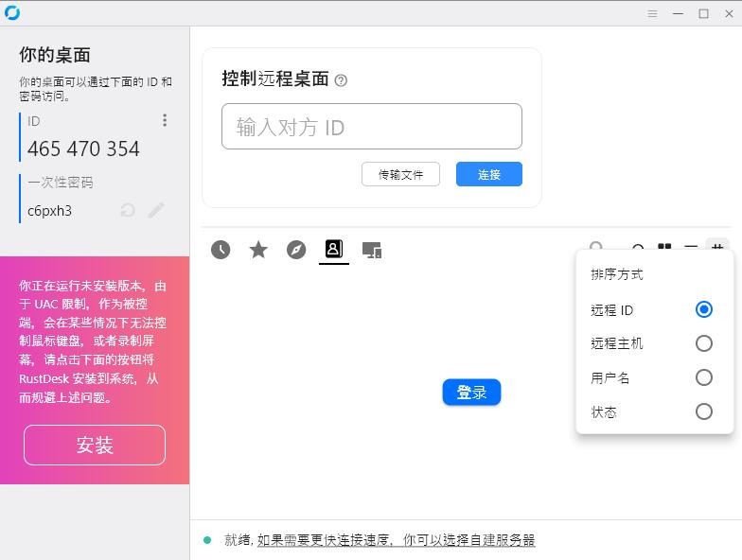Image resolution: width=742 pixels, height=560 pixels.
Task: Open the hamburger settings menu in title bar
Action: coord(653,13)
